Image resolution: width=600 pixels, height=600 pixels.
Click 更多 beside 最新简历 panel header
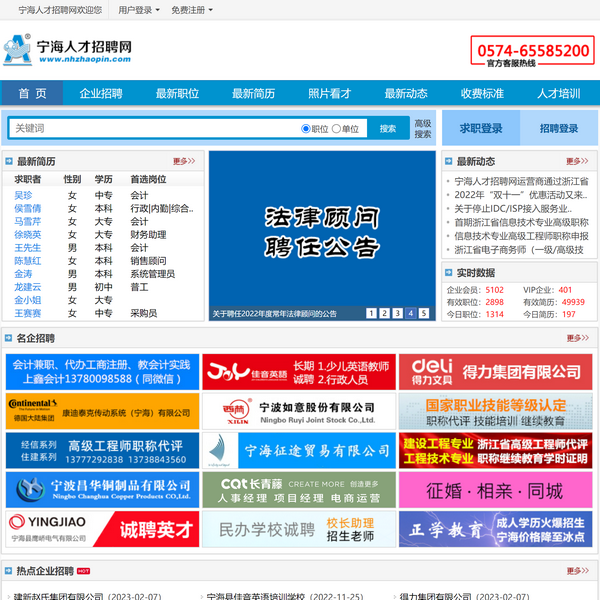(184, 161)
